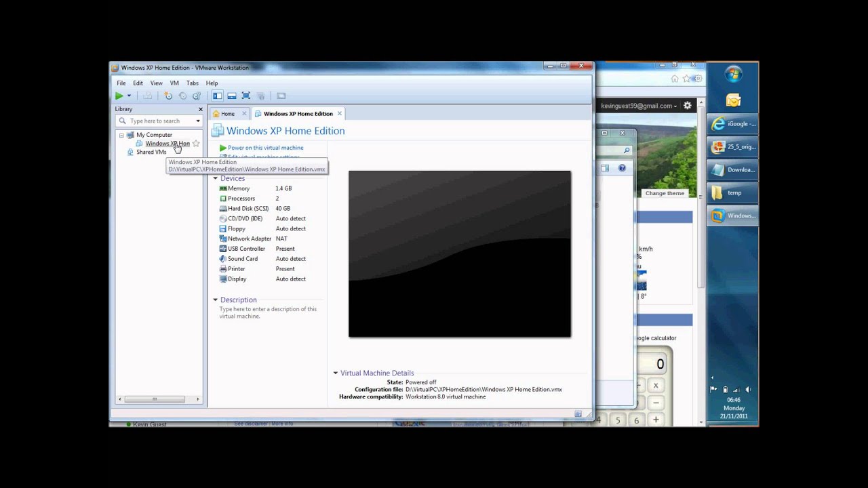Click the green Power On toolbar button
Screen dimensions: 868x488
(119, 96)
